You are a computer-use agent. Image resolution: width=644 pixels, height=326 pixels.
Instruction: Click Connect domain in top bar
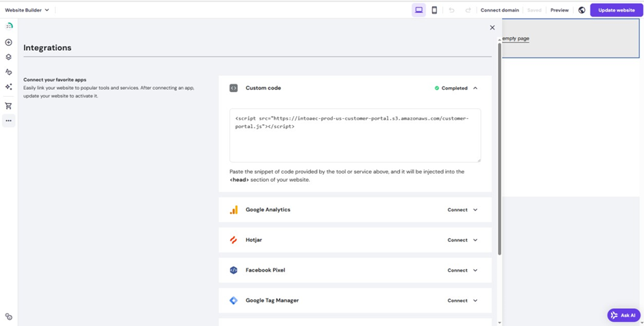tap(499, 10)
